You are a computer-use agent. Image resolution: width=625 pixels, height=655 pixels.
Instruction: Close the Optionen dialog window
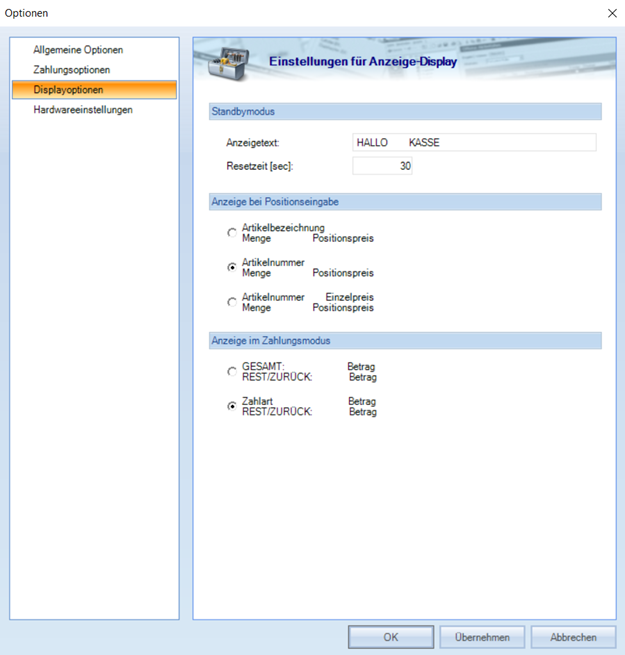(x=612, y=13)
